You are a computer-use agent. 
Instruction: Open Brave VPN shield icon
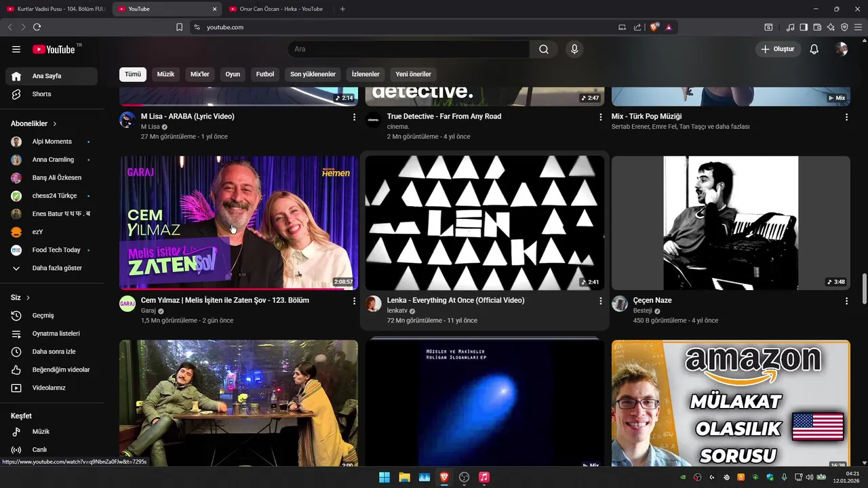844,27
